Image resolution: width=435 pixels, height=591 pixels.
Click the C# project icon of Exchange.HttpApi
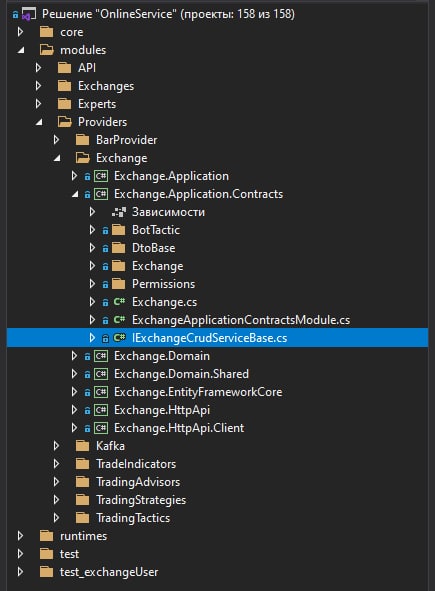[x=101, y=410]
